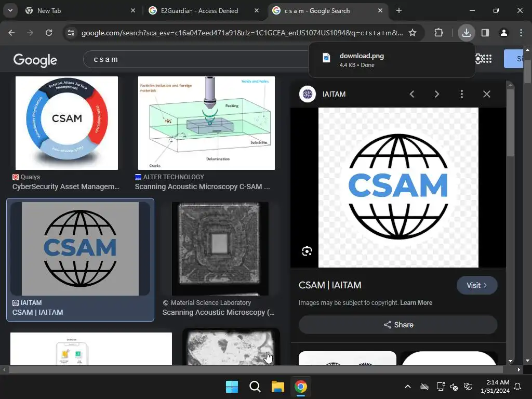This screenshot has height=399, width=532.
Task: Open the tab search dropdown arrow
Action: coord(10,10)
